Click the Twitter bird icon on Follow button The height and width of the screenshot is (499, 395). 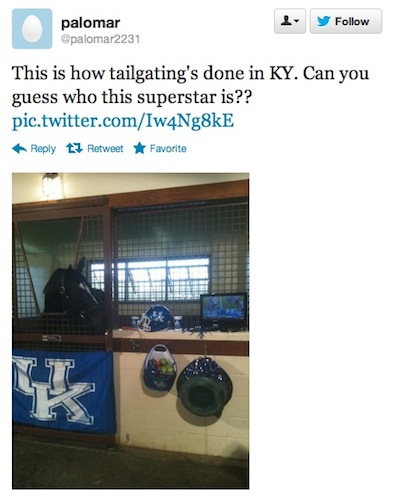click(x=323, y=21)
